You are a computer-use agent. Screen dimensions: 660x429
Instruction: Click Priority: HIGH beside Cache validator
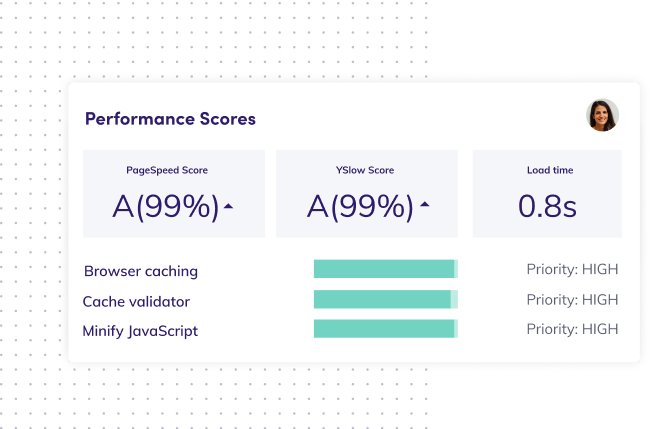[x=572, y=299]
